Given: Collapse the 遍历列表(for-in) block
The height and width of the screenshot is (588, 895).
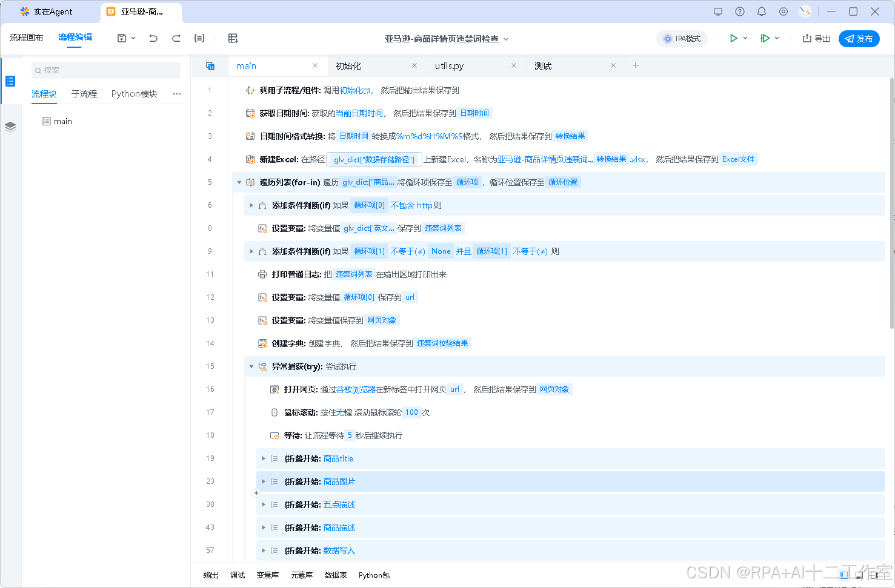Looking at the screenshot, I should (x=239, y=182).
